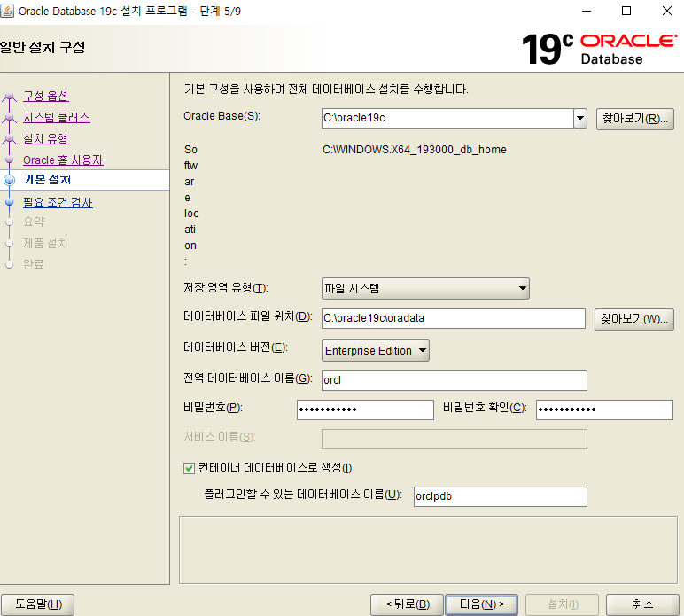Select the 기본 설치 step in the sidebar
Screen dimensions: 684x616
point(47,179)
